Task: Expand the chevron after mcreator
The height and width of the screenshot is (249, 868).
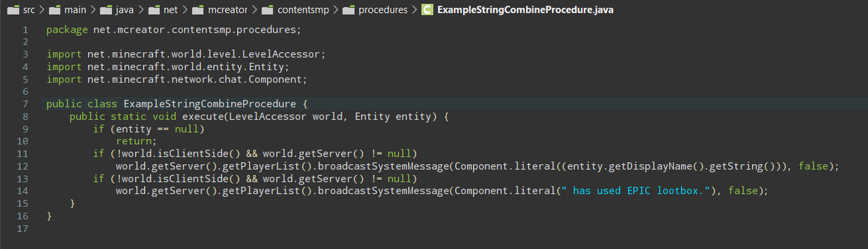Action: 254,10
